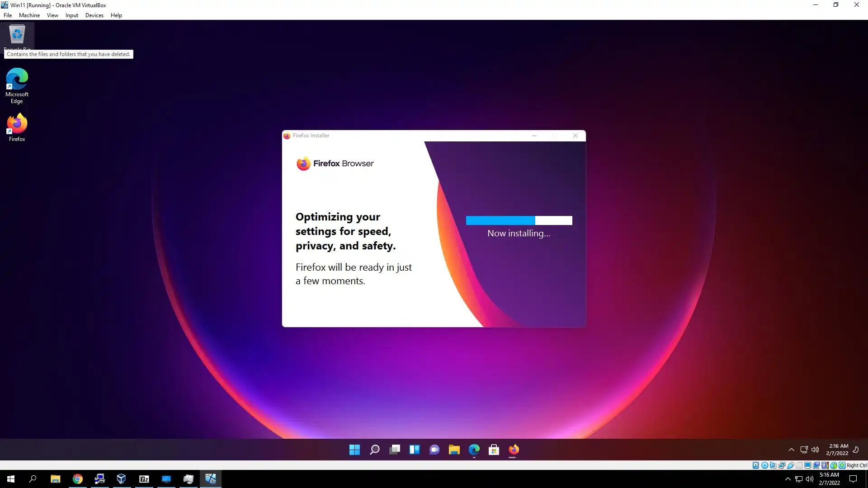The image size is (868, 488).
Task: Click the Firefox installer progress bar
Action: 519,221
